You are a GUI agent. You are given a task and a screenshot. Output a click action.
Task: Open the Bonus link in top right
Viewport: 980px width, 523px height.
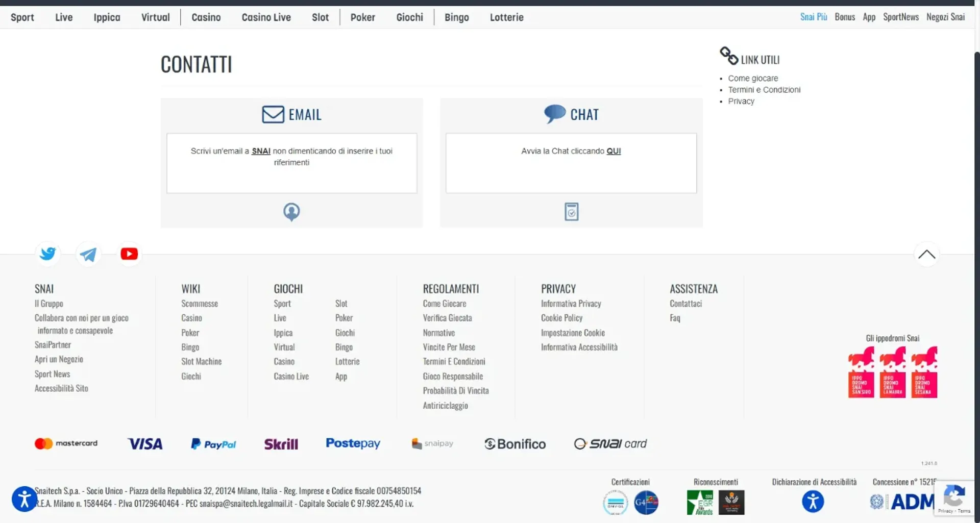(x=844, y=17)
